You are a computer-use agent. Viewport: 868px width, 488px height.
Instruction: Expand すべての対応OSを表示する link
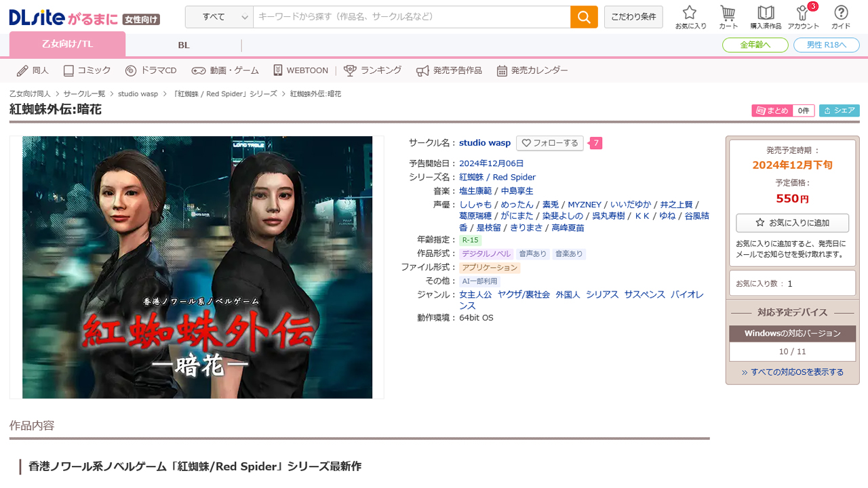pyautogui.click(x=793, y=372)
